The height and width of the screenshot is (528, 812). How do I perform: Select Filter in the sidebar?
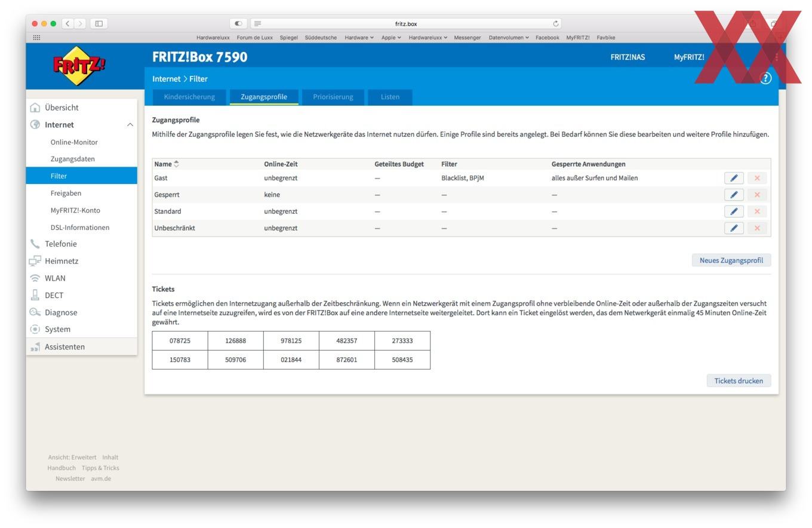(x=81, y=176)
